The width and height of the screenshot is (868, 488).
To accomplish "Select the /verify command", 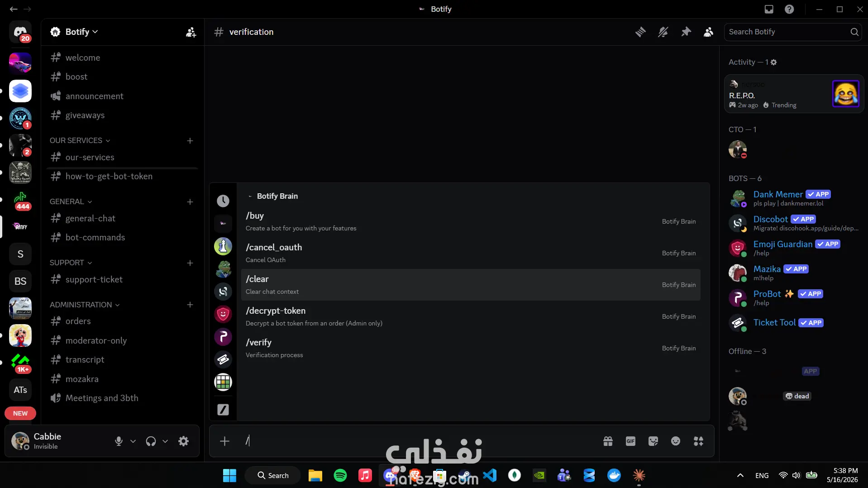I will click(471, 348).
